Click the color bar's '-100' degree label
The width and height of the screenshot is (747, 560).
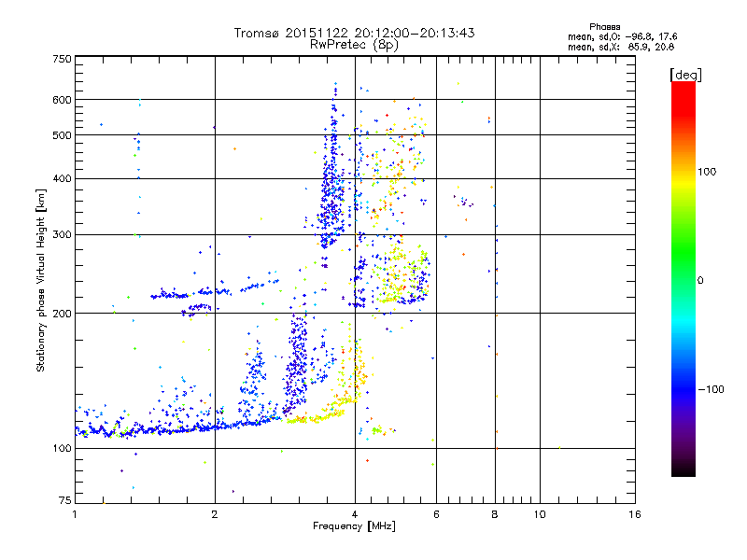coord(711,389)
